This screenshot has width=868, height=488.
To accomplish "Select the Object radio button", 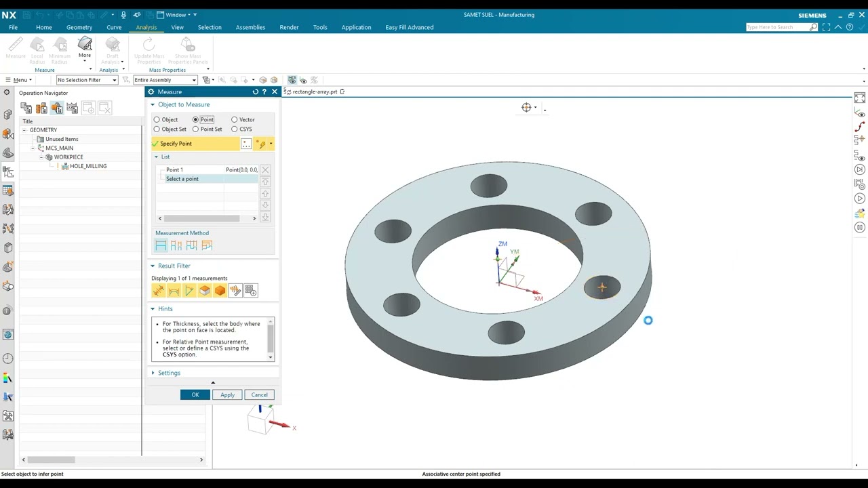I will (157, 120).
